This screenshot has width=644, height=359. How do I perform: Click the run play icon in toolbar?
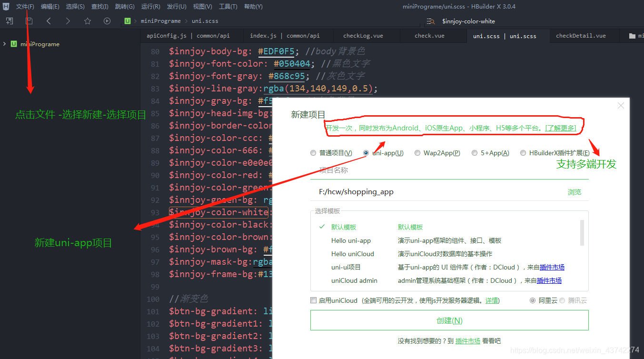[x=107, y=21]
